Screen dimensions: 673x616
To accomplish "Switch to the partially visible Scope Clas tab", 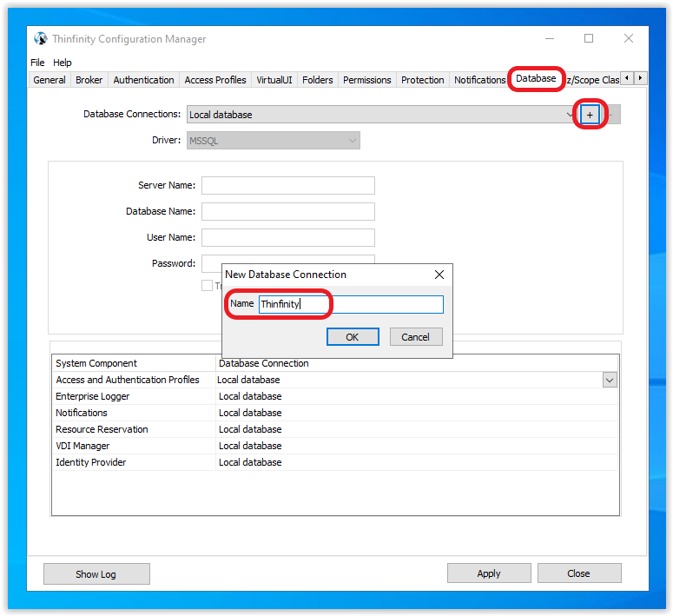I will tap(592, 80).
